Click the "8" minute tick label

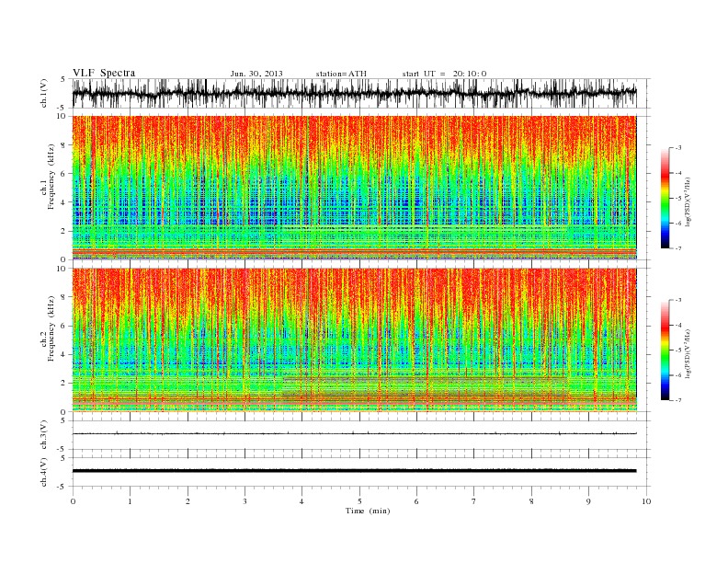tap(531, 501)
